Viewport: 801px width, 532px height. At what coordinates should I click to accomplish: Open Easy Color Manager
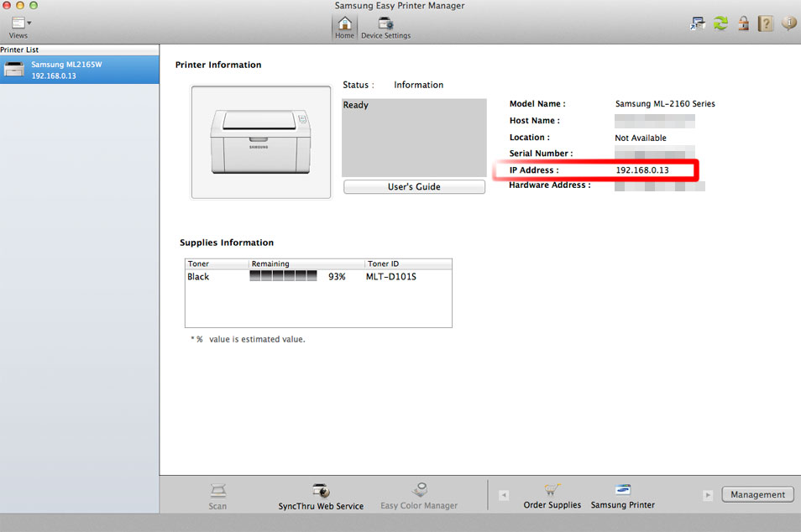click(x=419, y=496)
